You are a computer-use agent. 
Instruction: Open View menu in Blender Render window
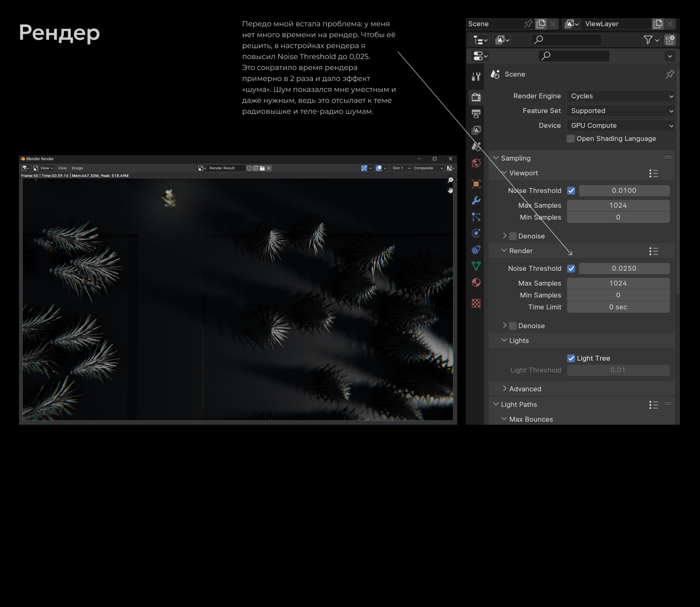[62, 168]
